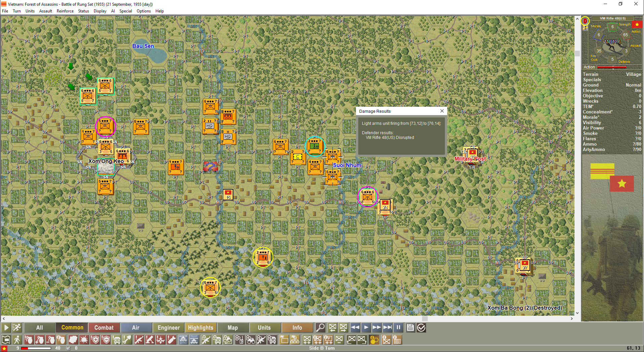
Task: Click the Disrupted 'D' status indicator
Action: 585,21
